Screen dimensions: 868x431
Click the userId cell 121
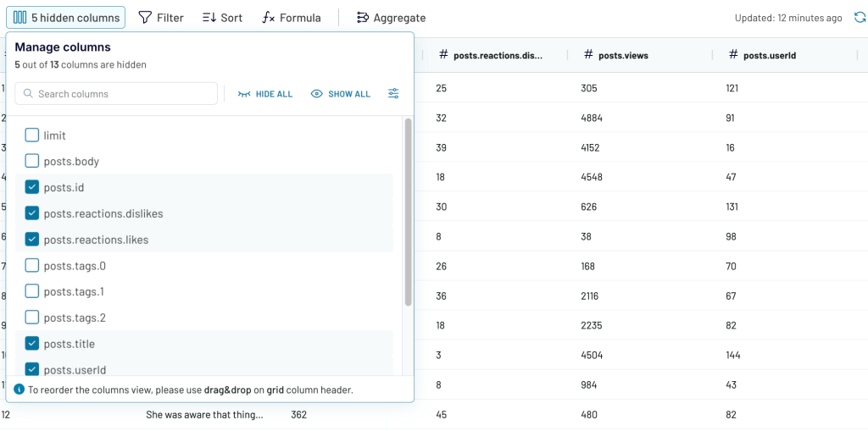(x=732, y=88)
